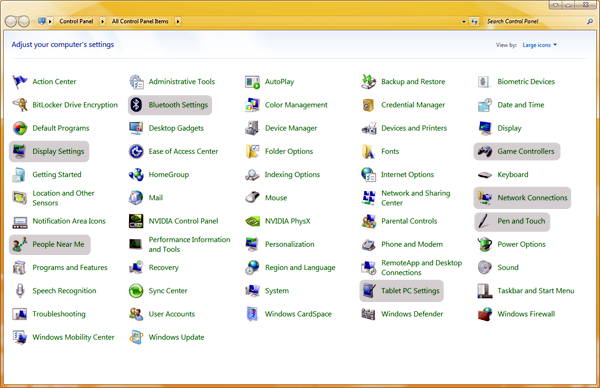
Task: Click the BitLocker Drive Encryption key icon
Action: click(20, 105)
